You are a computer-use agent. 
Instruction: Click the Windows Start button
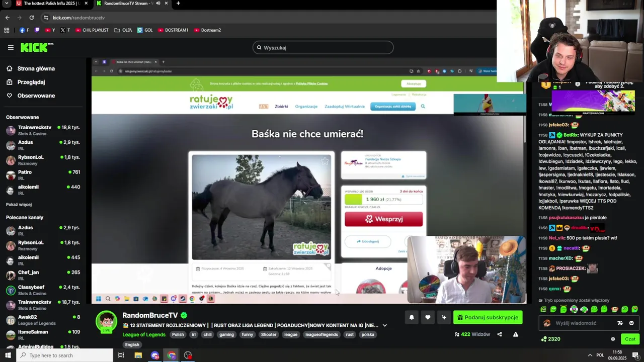pyautogui.click(x=8, y=355)
